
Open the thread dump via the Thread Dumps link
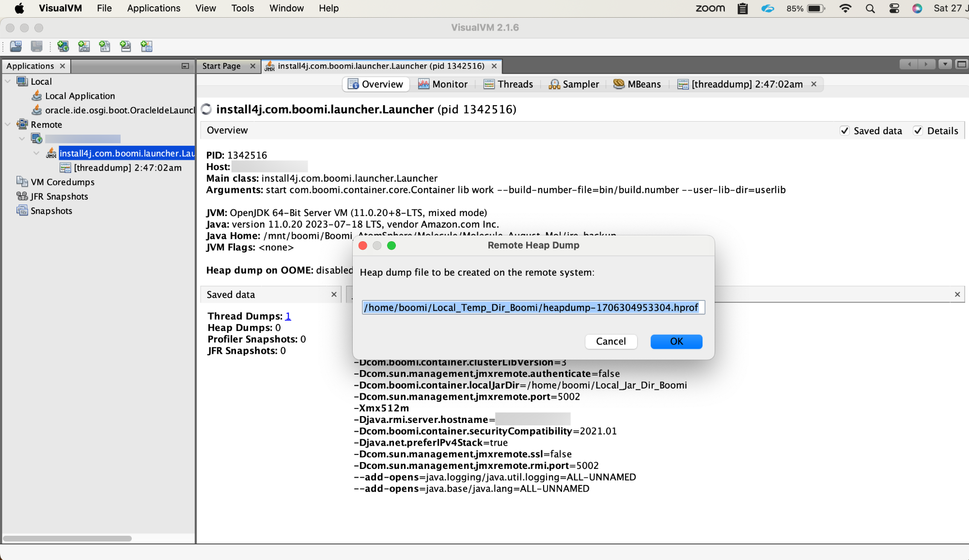click(288, 316)
